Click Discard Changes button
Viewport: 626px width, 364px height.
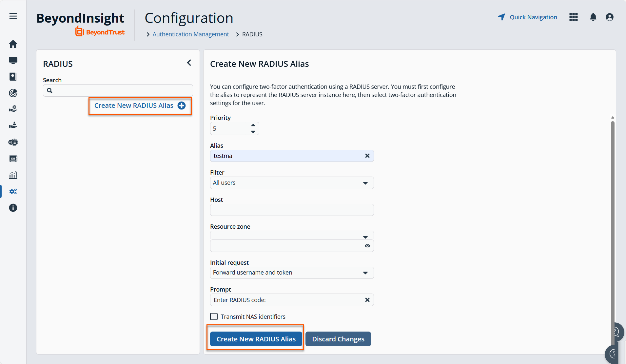coord(338,339)
